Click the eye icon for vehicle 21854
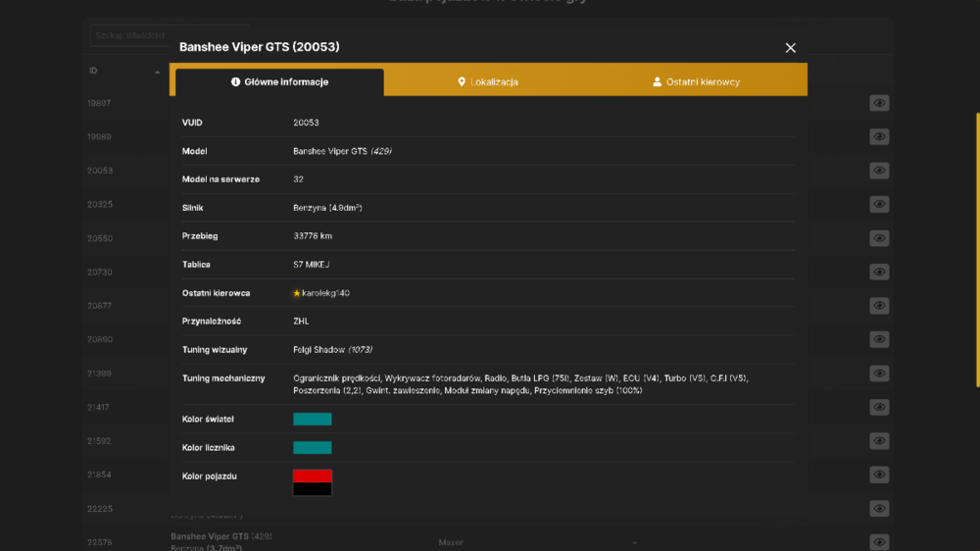Viewport: 980px width, 551px height. [x=879, y=475]
